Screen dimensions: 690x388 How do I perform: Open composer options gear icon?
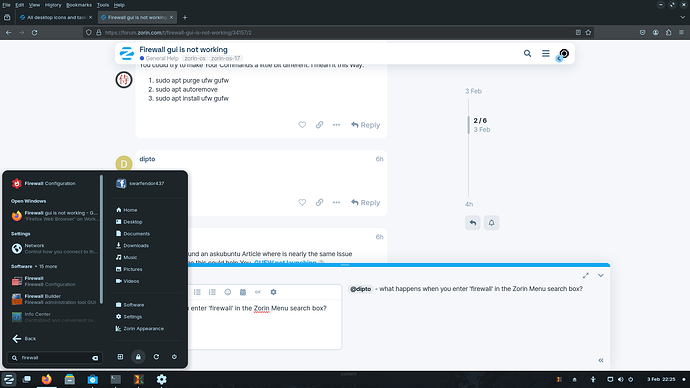(x=273, y=292)
